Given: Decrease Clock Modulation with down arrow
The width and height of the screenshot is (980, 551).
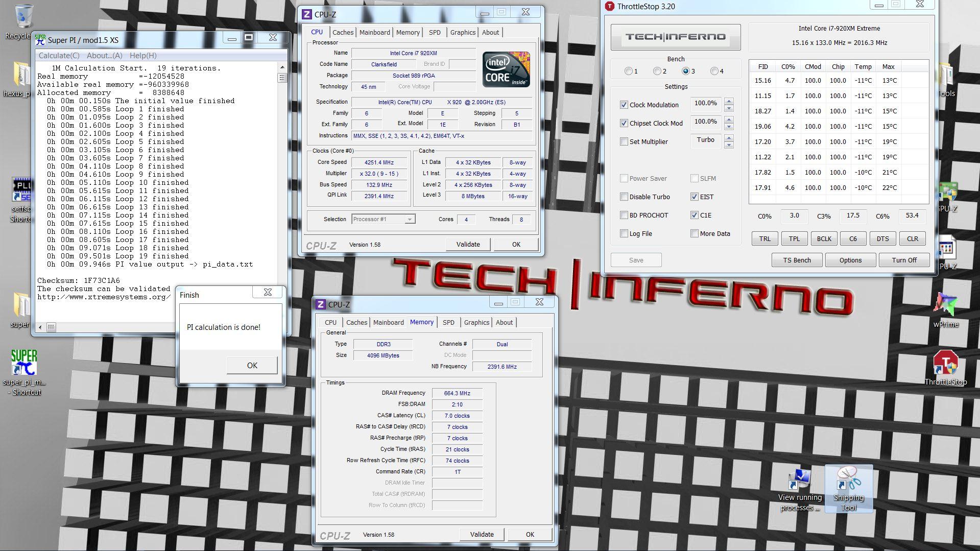Looking at the screenshot, I should (729, 108).
